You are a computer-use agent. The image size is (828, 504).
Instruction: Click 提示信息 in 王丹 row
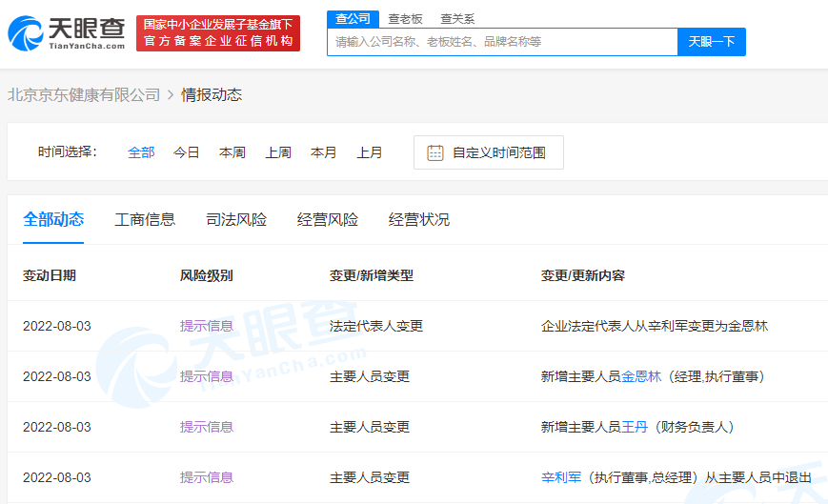[x=207, y=427]
